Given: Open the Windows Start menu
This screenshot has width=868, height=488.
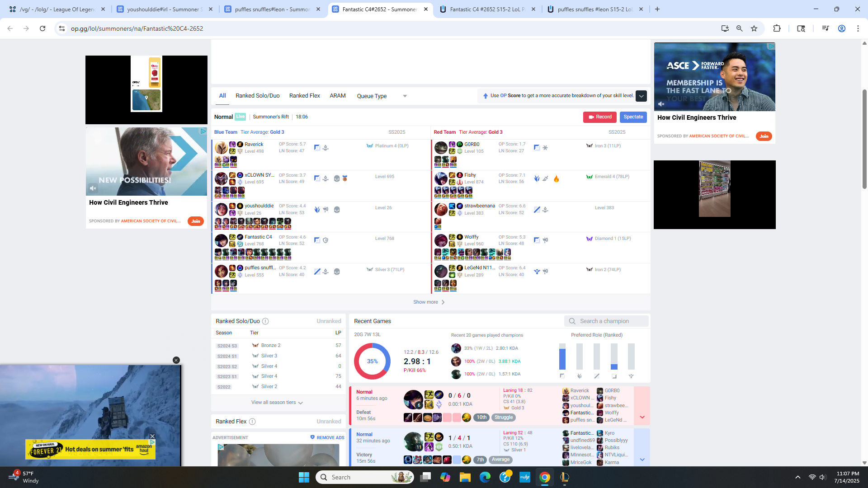Looking at the screenshot, I should coord(304,477).
